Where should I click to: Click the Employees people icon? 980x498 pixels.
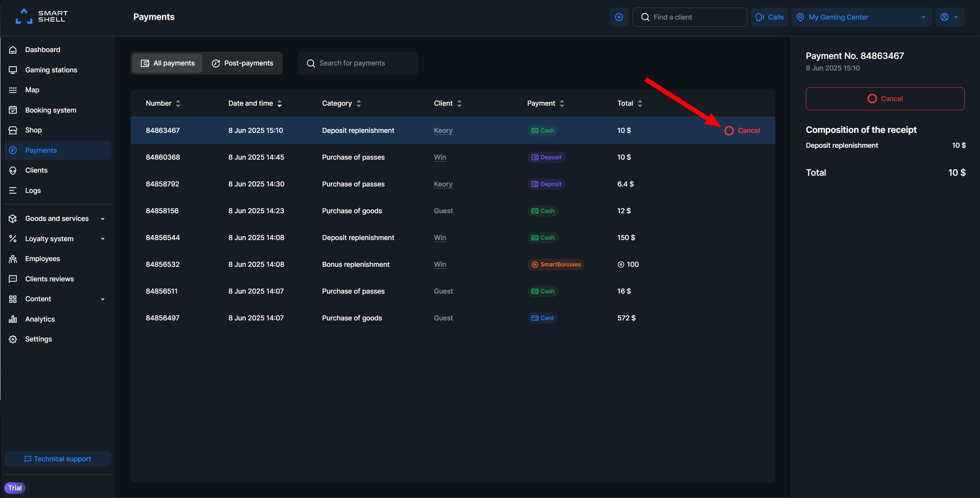pyautogui.click(x=13, y=259)
